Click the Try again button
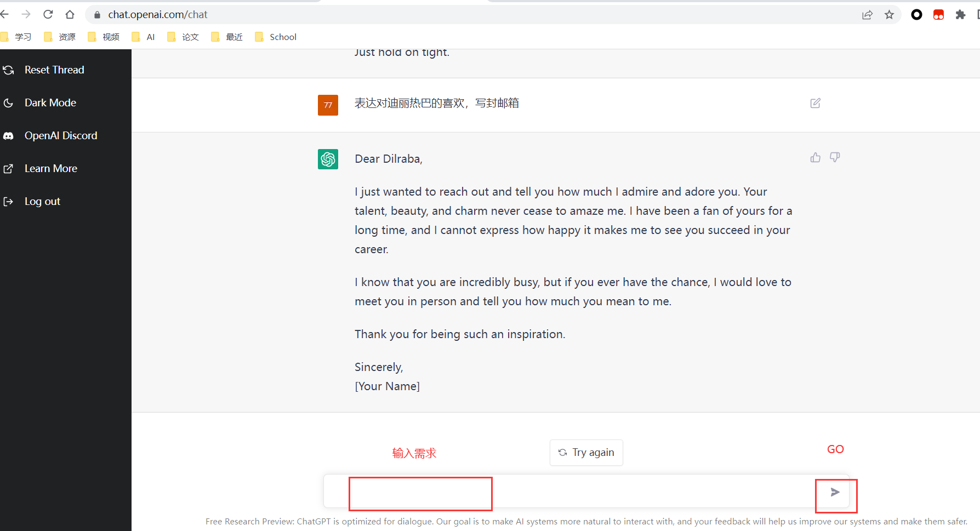The image size is (980, 531). click(586, 453)
